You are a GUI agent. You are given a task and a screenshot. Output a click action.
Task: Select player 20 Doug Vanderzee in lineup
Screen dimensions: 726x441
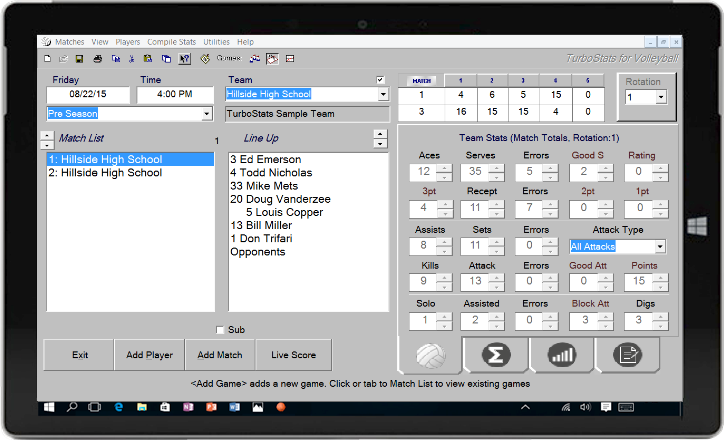click(308, 199)
